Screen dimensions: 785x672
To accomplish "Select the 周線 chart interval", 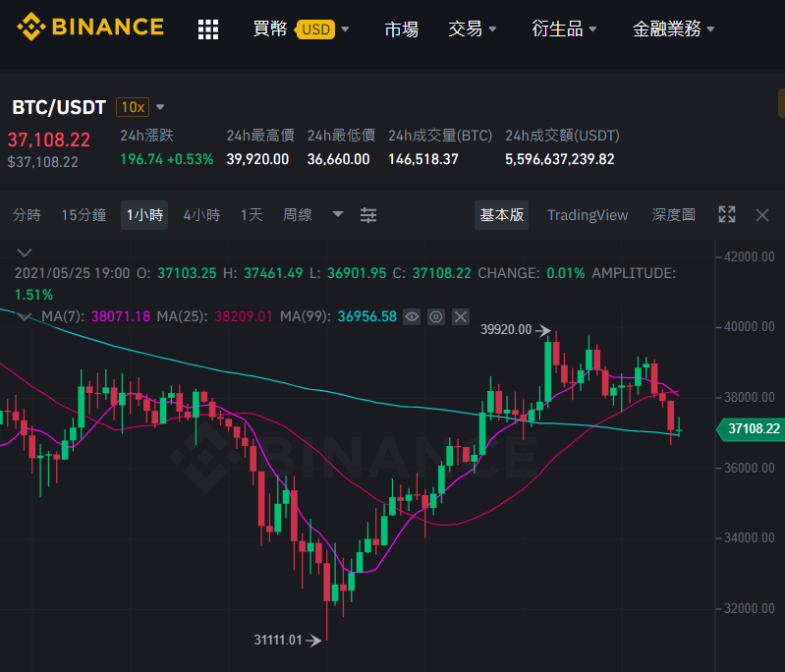I will [298, 215].
